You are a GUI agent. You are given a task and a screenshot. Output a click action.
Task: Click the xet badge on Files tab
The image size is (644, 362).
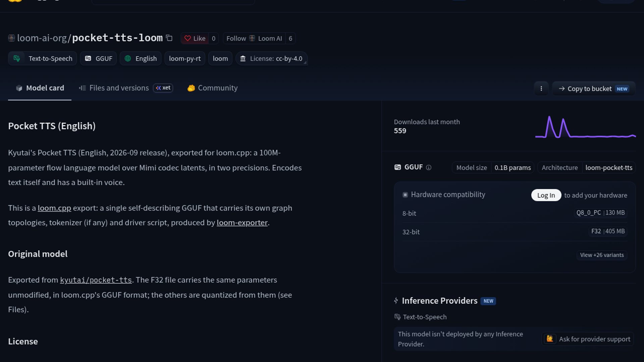coord(163,88)
